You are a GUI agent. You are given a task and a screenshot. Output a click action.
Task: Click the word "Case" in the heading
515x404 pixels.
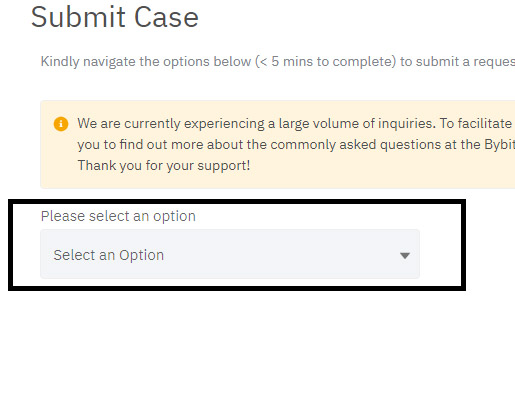166,17
